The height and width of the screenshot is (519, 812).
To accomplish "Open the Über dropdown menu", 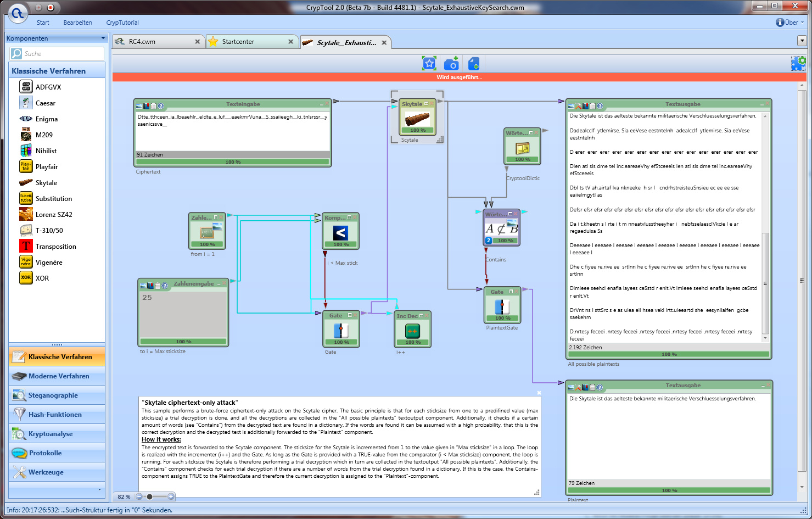I will point(790,23).
